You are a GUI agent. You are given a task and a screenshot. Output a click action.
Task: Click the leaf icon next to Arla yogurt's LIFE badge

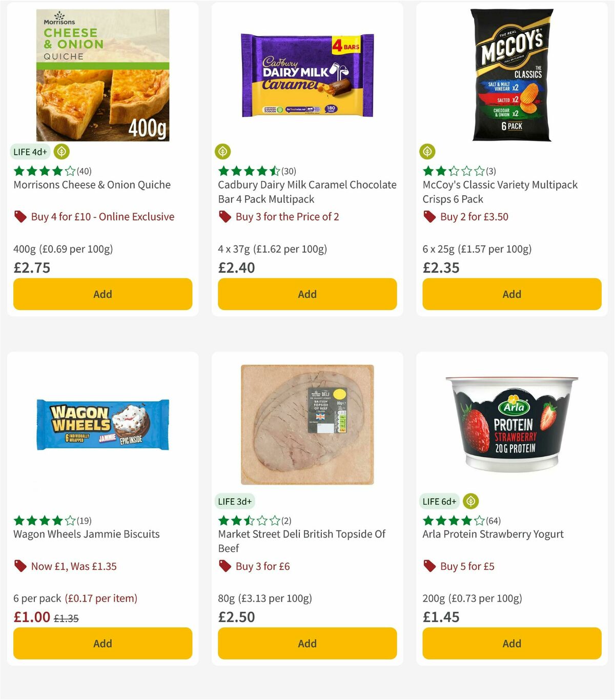[x=469, y=501]
